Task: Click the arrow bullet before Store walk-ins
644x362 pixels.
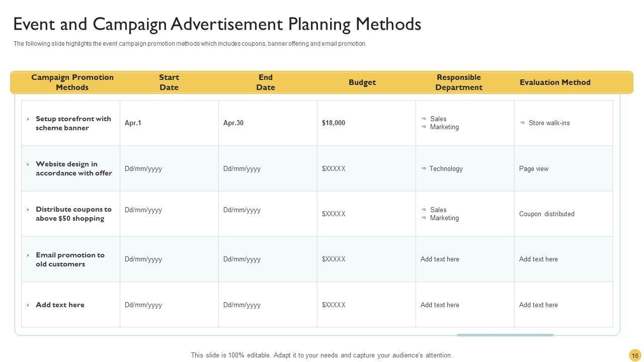Action: (x=523, y=122)
